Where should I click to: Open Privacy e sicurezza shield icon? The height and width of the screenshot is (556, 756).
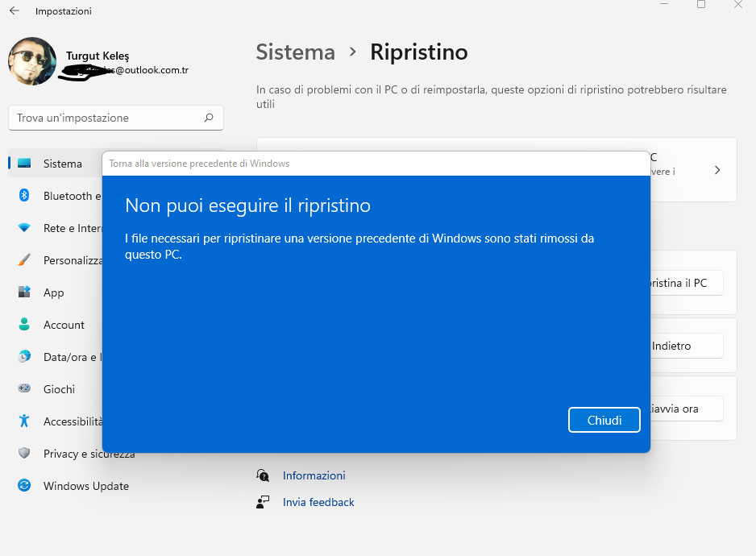pyautogui.click(x=24, y=454)
